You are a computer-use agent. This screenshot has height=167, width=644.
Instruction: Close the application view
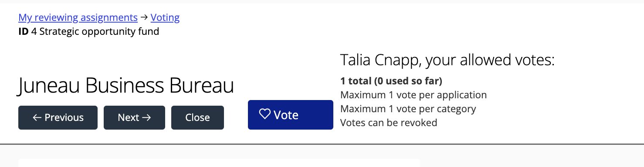[197, 117]
